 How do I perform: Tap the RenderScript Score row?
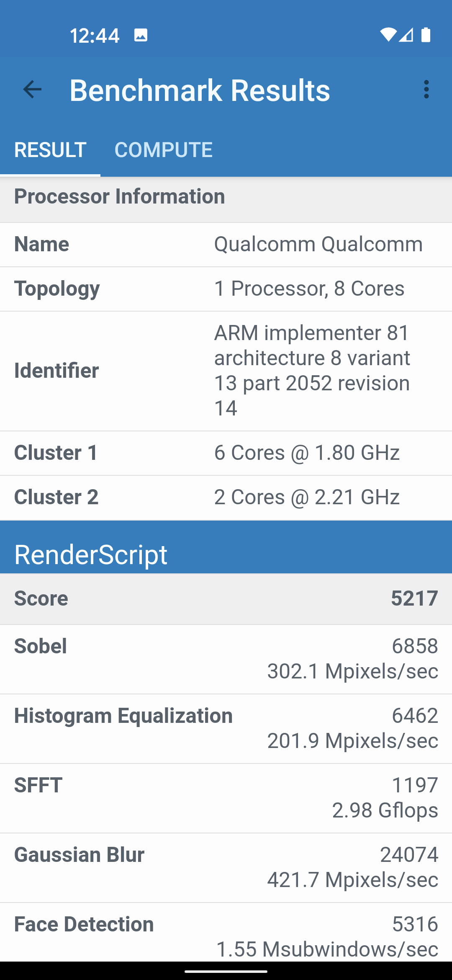click(x=226, y=599)
